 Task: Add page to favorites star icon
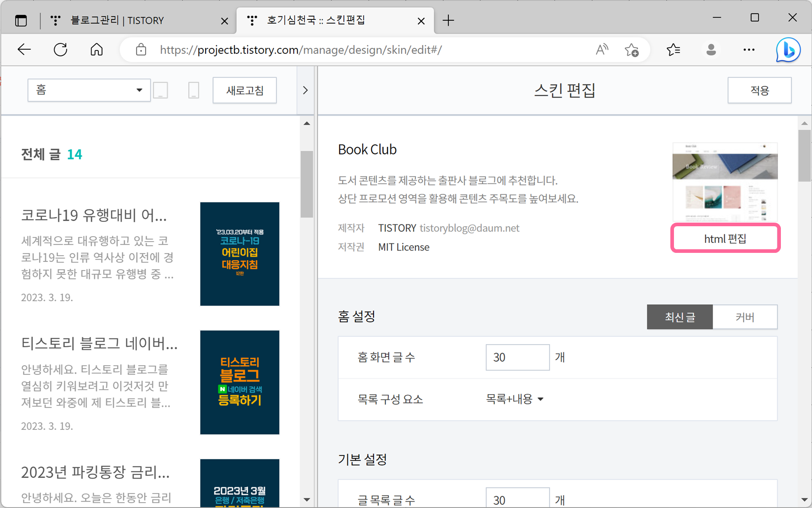[632, 50]
